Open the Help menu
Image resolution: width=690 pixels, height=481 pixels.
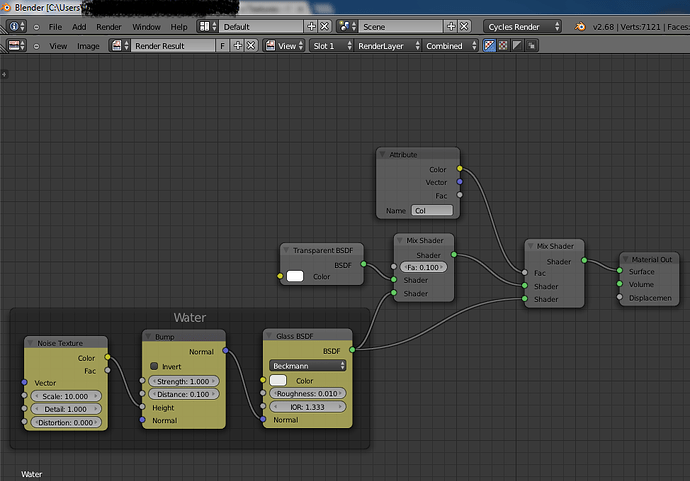tap(179, 27)
